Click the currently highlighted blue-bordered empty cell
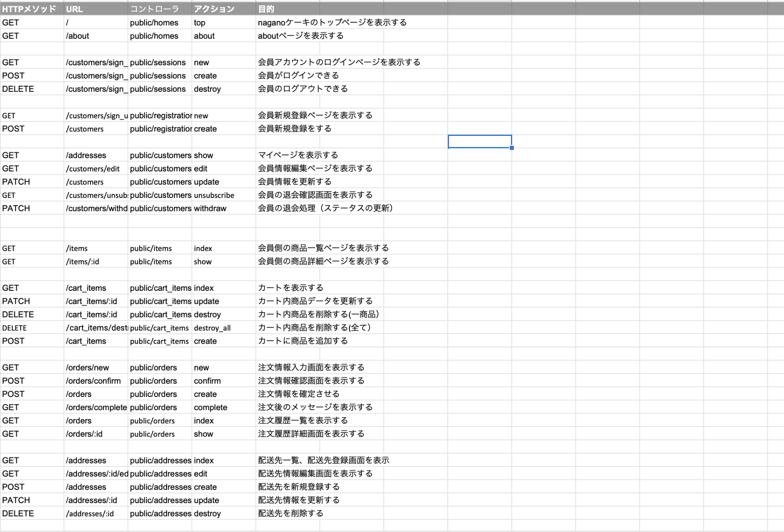Screen dimensions: 784x532 pyautogui.click(x=480, y=141)
